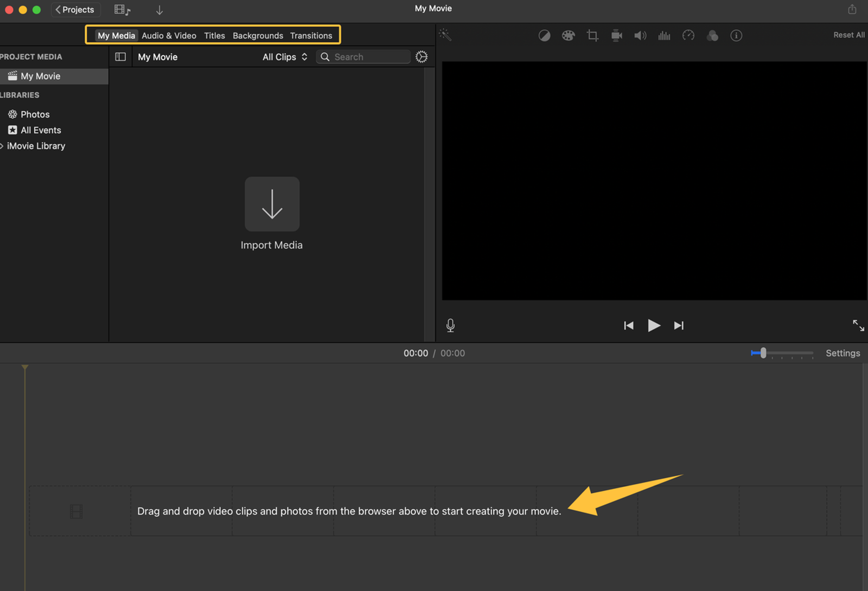Click the 00:00 current timecode

(416, 353)
